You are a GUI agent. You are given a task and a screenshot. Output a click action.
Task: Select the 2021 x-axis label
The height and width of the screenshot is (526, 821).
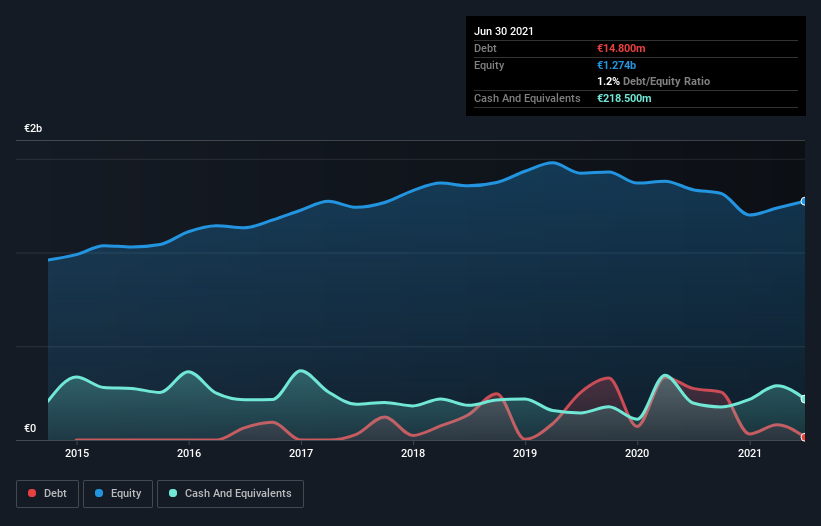750,454
